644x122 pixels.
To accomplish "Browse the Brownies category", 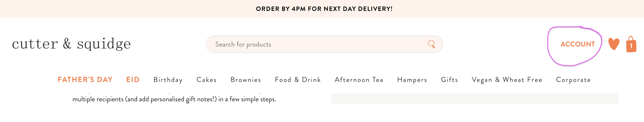I will tap(246, 79).
